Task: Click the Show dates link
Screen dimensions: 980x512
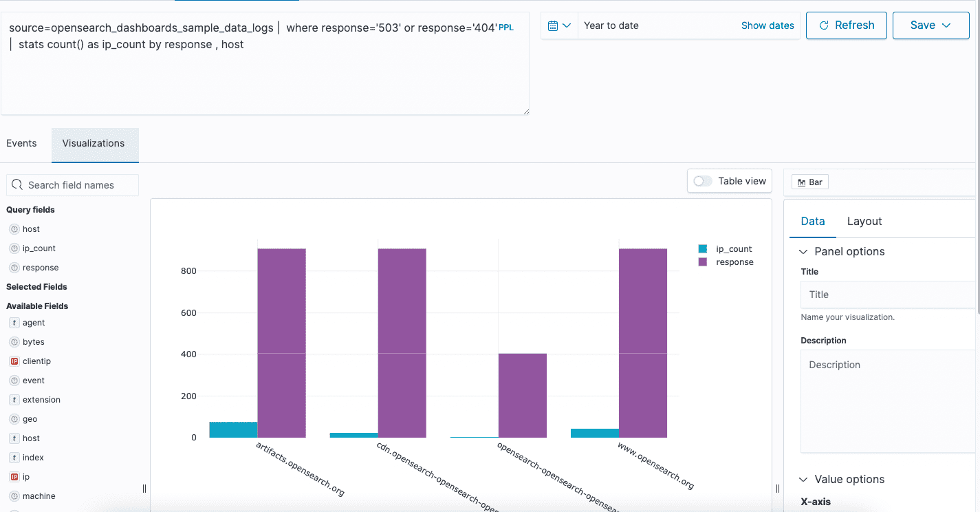Action: pos(767,25)
